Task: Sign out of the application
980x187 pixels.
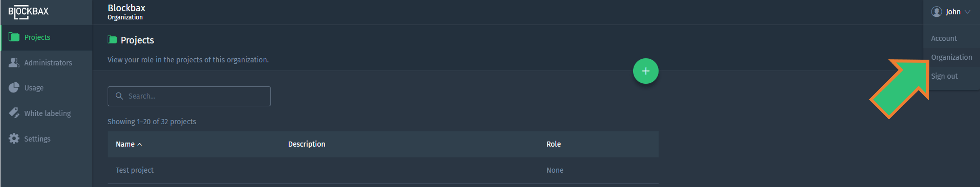Action: (945, 76)
